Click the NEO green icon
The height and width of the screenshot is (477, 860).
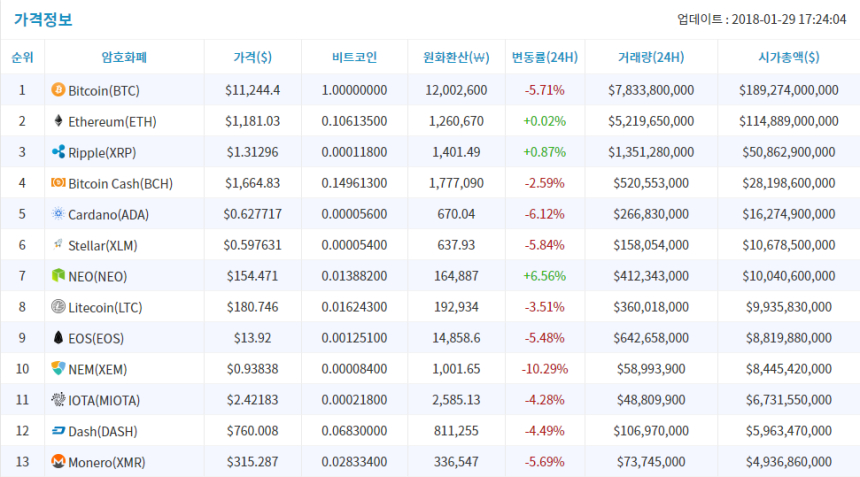[58, 276]
